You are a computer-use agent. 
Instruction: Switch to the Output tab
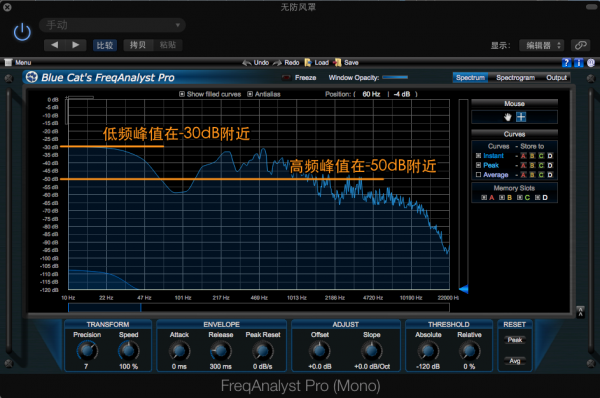pos(556,78)
